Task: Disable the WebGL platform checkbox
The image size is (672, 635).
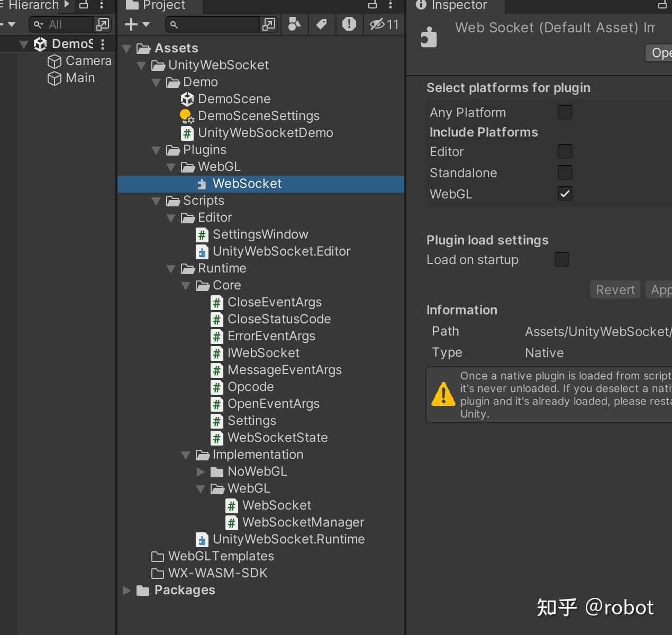Action: 565,194
